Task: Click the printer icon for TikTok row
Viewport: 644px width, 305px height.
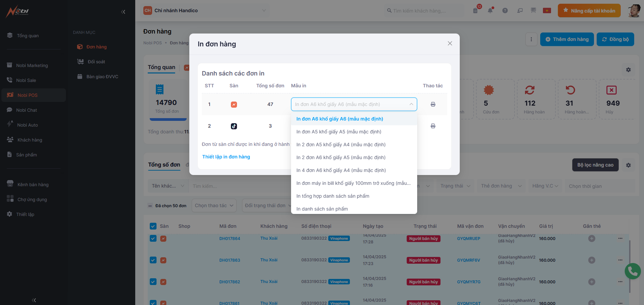Action: pyautogui.click(x=433, y=126)
